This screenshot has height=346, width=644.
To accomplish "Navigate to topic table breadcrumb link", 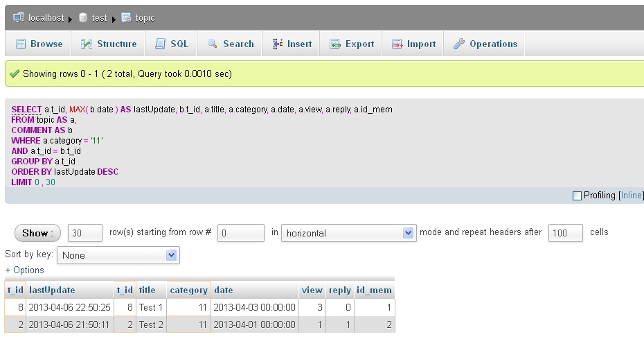I will 145,18.
